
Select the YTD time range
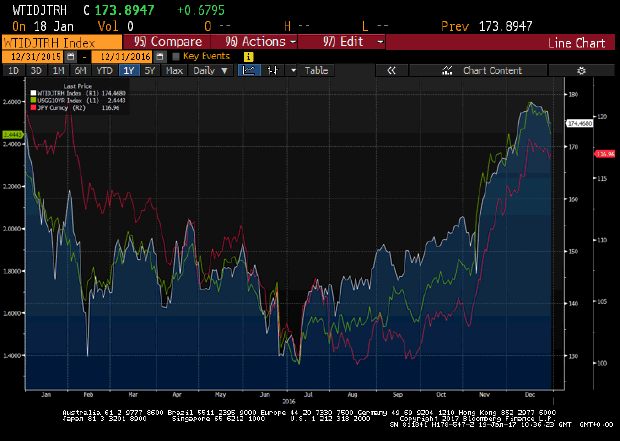pyautogui.click(x=104, y=70)
